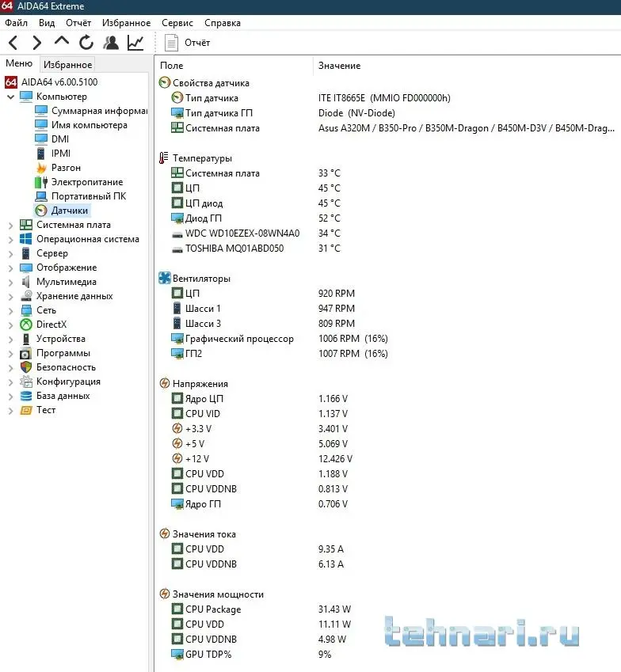The width and height of the screenshot is (621, 672).
Task: Click the Вентиляторы fan group icon
Action: pos(164,278)
